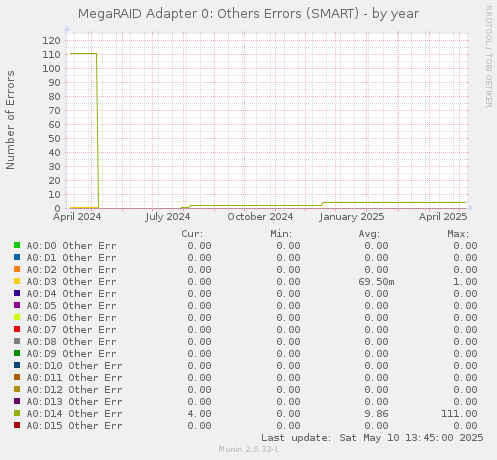
Task: Click the A0:D7 red legend color swatch
Action: click(17, 329)
